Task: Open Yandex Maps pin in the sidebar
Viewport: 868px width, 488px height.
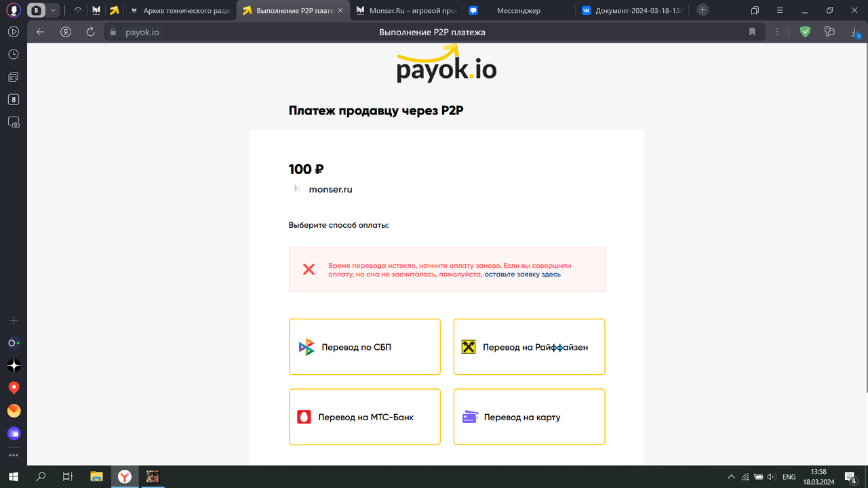Action: pyautogui.click(x=14, y=388)
